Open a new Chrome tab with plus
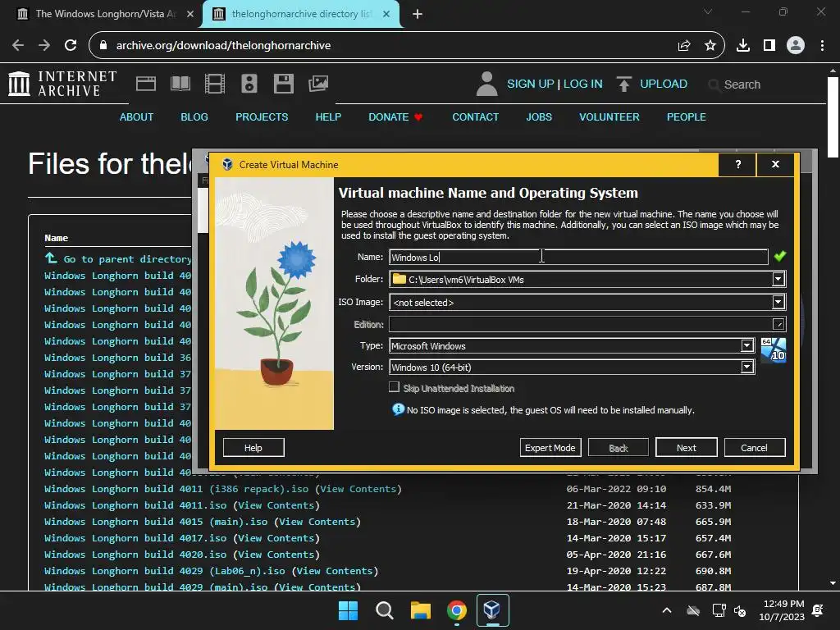 pos(418,15)
